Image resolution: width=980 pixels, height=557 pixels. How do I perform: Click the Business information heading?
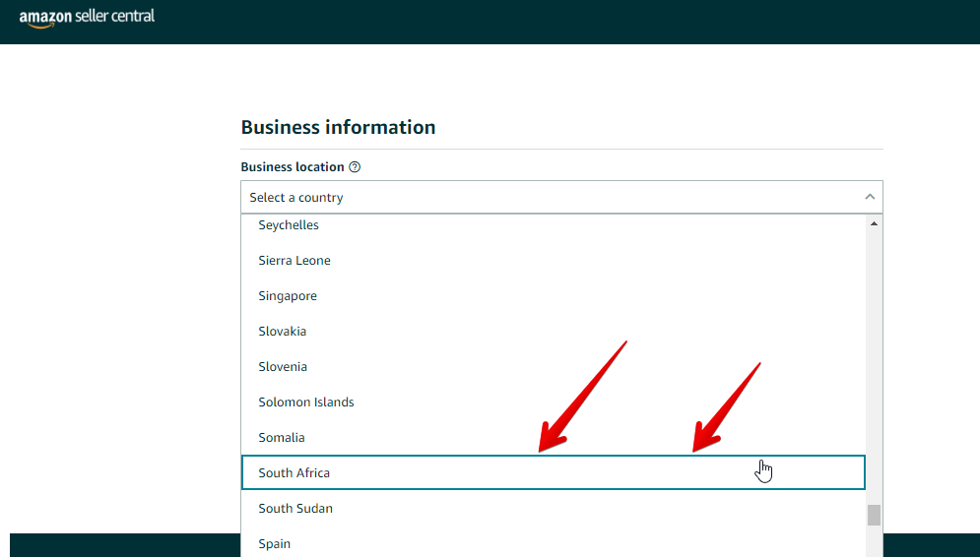[338, 127]
